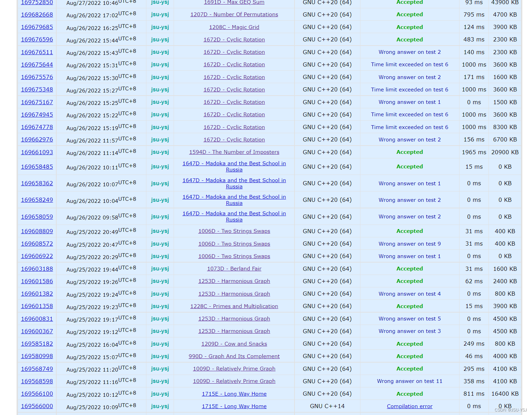Open jsu-ysj profile in the 169603188 row
The height and width of the screenshot is (415, 532).
point(160,269)
